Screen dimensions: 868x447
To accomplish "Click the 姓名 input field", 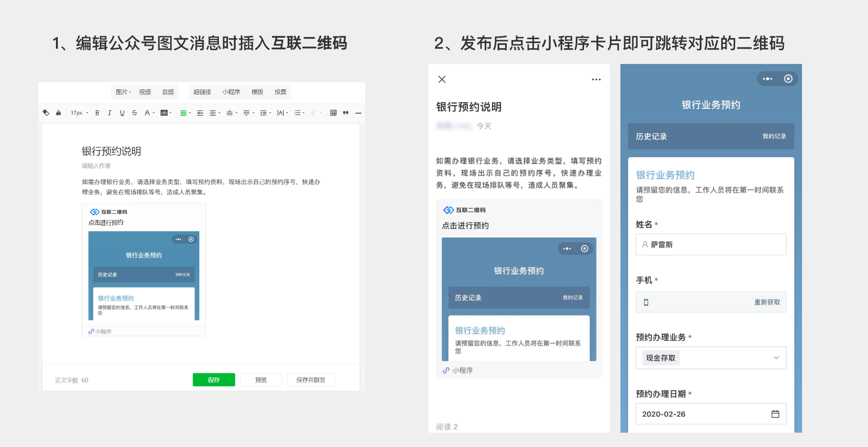I will (711, 245).
